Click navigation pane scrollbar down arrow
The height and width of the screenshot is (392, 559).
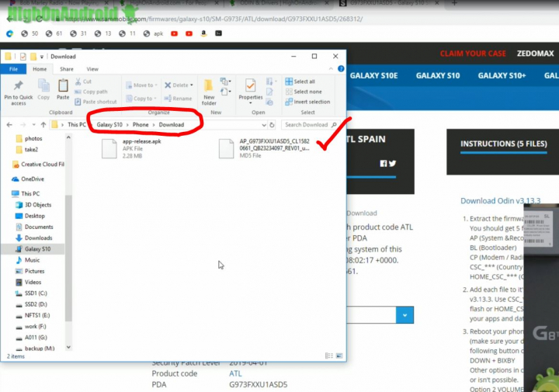tap(69, 347)
